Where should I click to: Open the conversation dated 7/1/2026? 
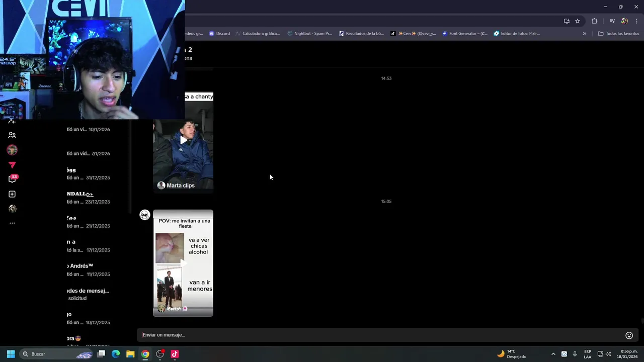pyautogui.click(x=89, y=153)
